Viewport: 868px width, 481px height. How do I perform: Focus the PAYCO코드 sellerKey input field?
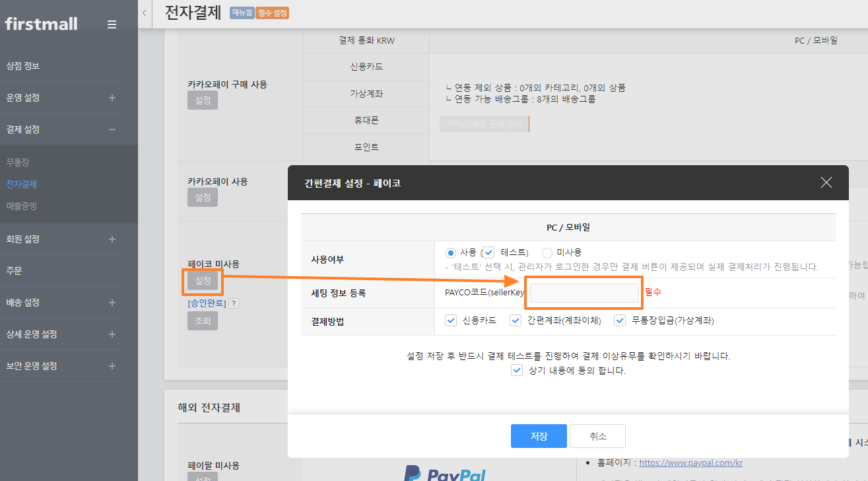(584, 293)
